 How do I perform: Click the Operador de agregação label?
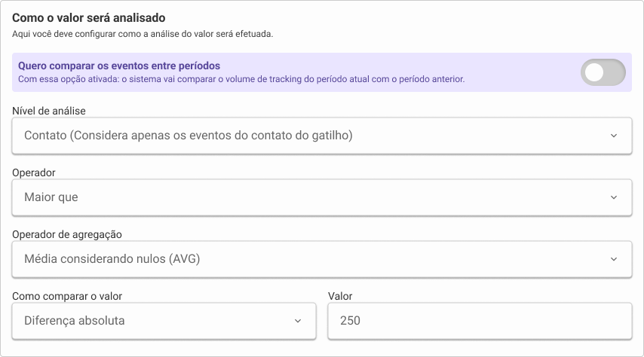pyautogui.click(x=67, y=234)
